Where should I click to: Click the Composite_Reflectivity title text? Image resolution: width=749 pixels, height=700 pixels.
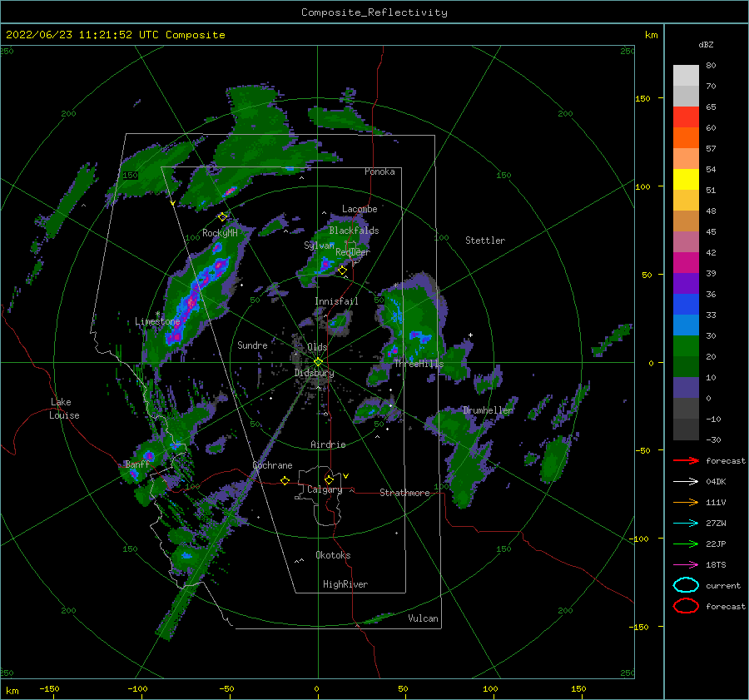374,12
